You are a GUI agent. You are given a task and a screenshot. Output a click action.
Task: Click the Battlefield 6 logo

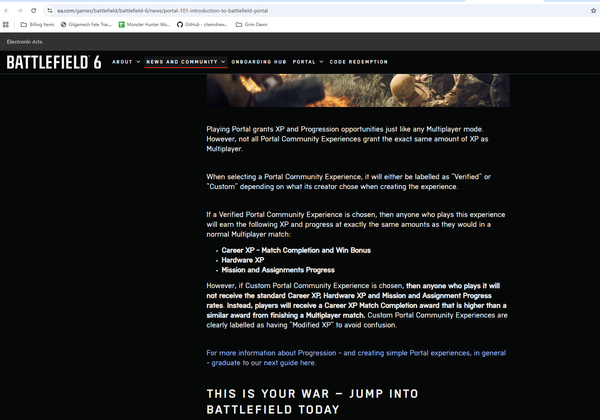54,62
